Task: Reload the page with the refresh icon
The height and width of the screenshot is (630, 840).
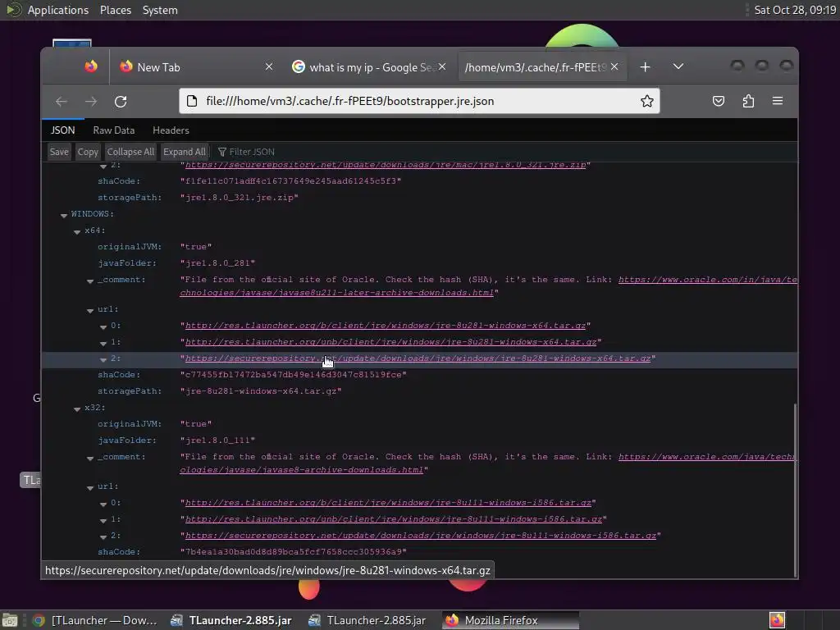Action: [x=121, y=101]
